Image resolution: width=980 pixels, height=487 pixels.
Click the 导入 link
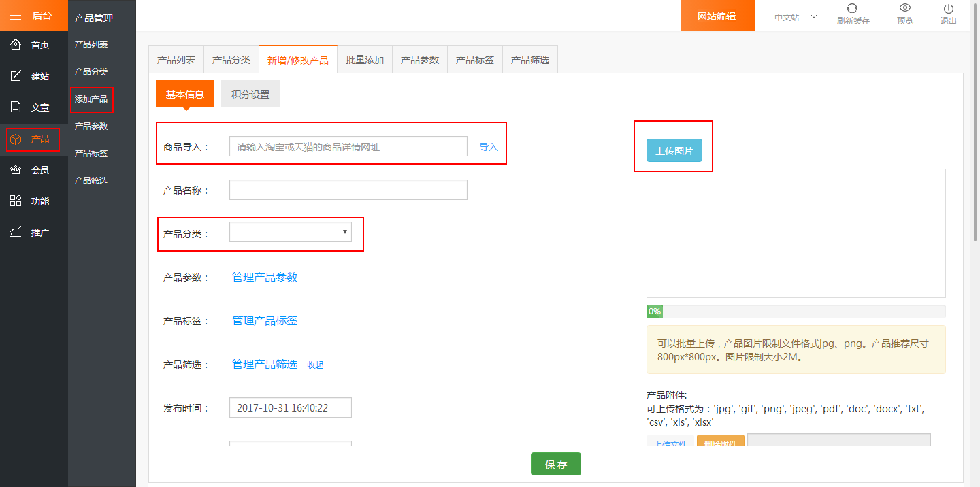pyautogui.click(x=489, y=147)
